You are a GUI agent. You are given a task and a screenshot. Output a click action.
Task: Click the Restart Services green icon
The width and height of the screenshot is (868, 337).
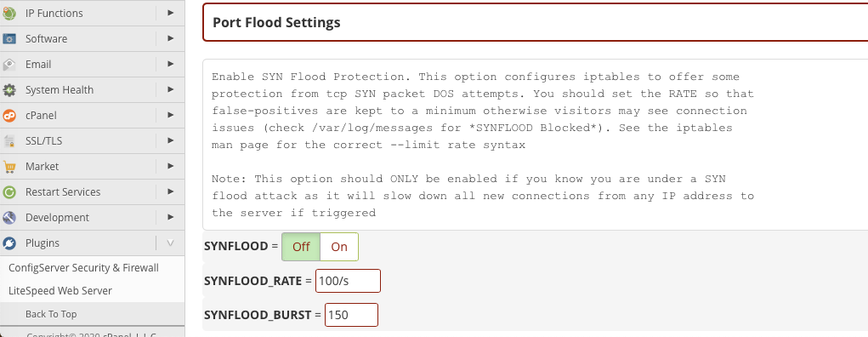(x=9, y=191)
